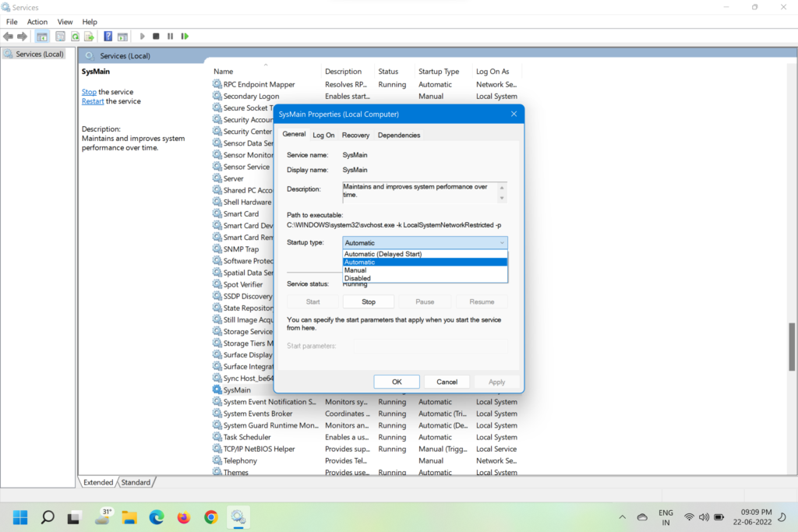
Task: Choose Disabled from the startup type list
Action: point(358,278)
